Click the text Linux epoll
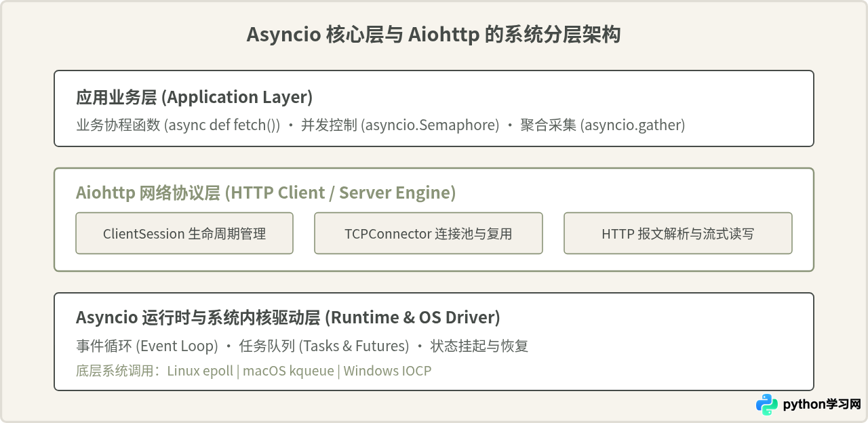Image resolution: width=868 pixels, height=423 pixels. pos(200,371)
